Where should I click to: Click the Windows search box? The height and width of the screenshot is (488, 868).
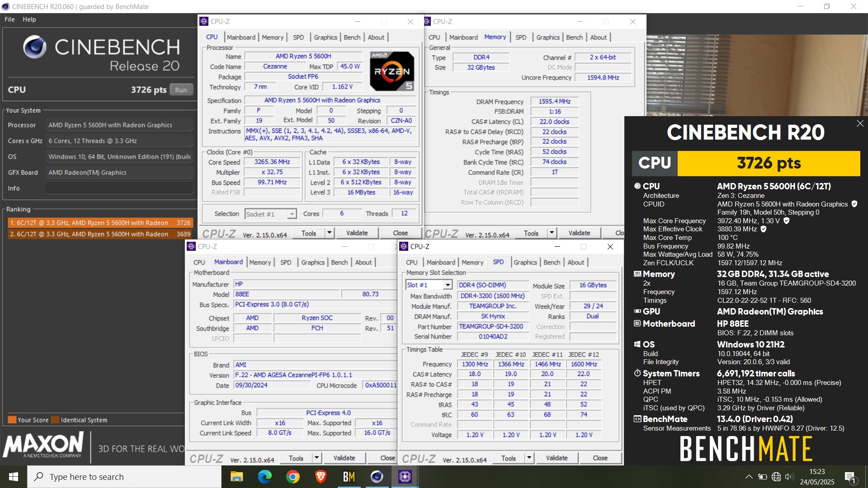click(124, 477)
